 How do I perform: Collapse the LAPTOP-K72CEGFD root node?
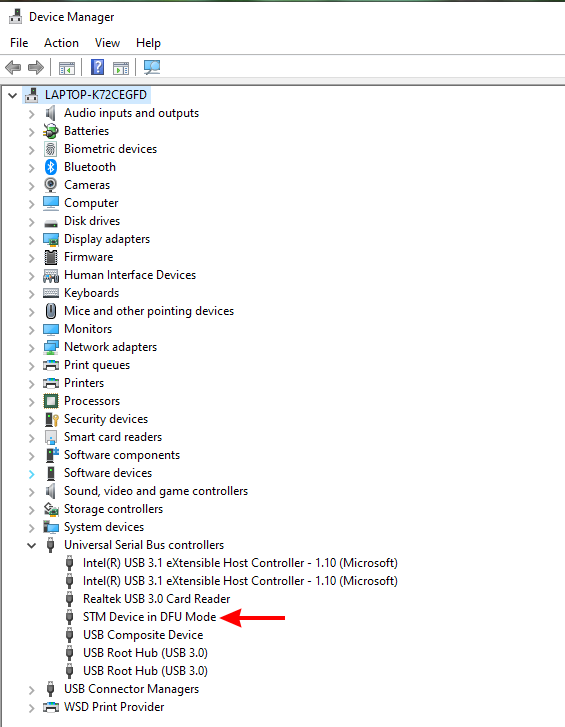tap(13, 96)
